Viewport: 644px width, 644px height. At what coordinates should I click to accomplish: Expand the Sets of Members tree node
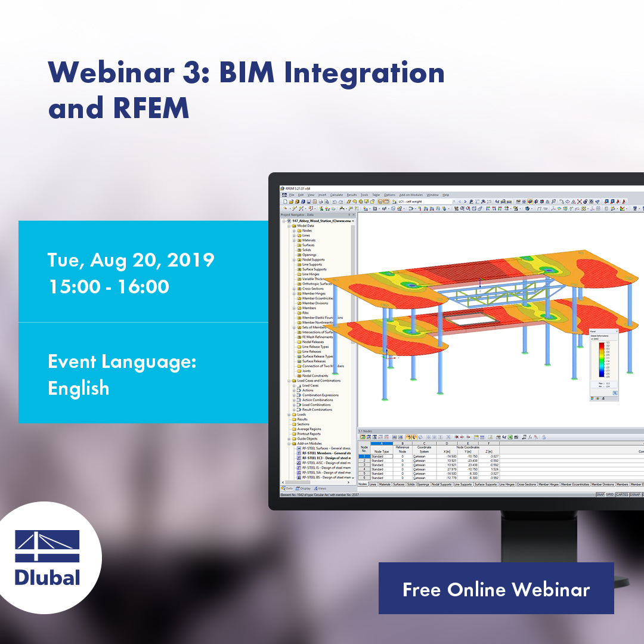pos(294,327)
